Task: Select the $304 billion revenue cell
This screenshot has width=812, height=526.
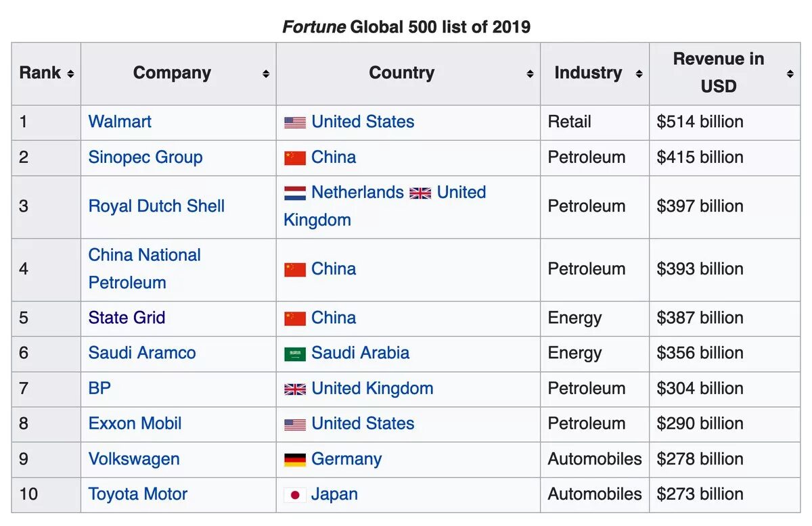Action: pyautogui.click(x=725, y=389)
